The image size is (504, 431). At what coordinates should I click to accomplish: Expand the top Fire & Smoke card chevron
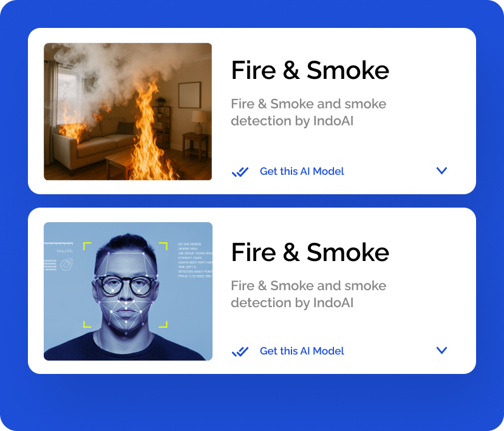pos(441,171)
